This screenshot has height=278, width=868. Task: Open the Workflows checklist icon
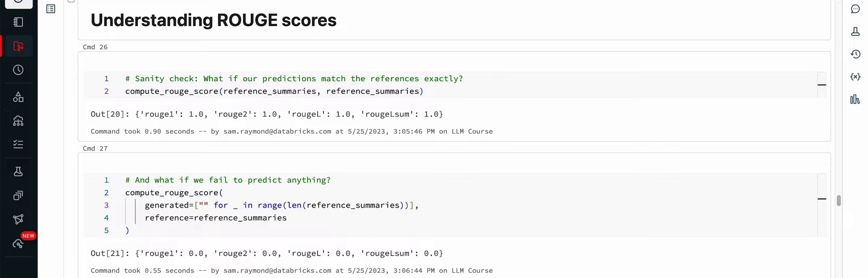[x=19, y=144]
